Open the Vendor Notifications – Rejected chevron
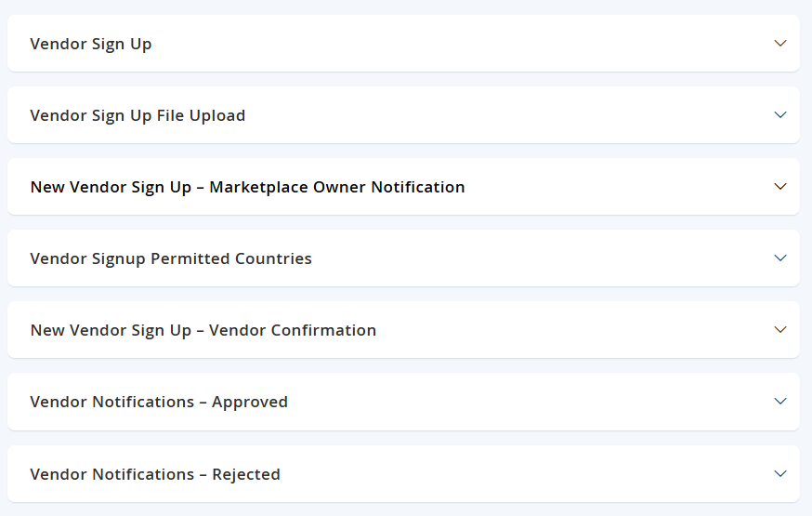This screenshot has height=516, width=812. (x=779, y=473)
